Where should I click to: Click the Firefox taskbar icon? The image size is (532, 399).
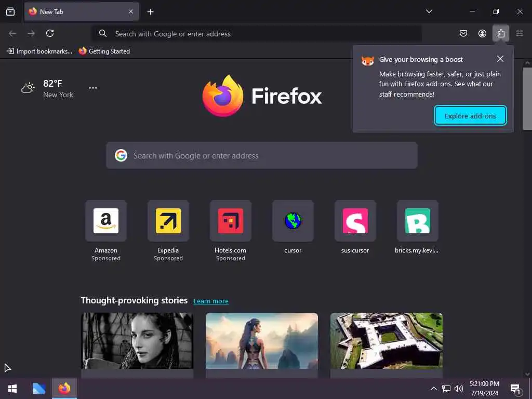pyautogui.click(x=64, y=389)
